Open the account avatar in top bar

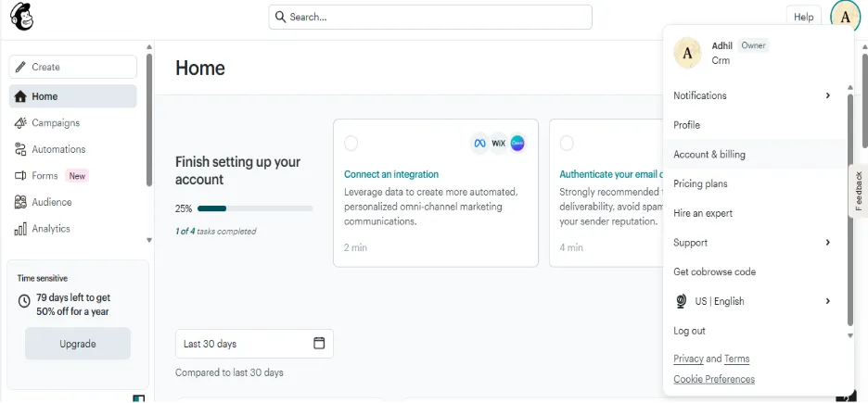pyautogui.click(x=846, y=17)
